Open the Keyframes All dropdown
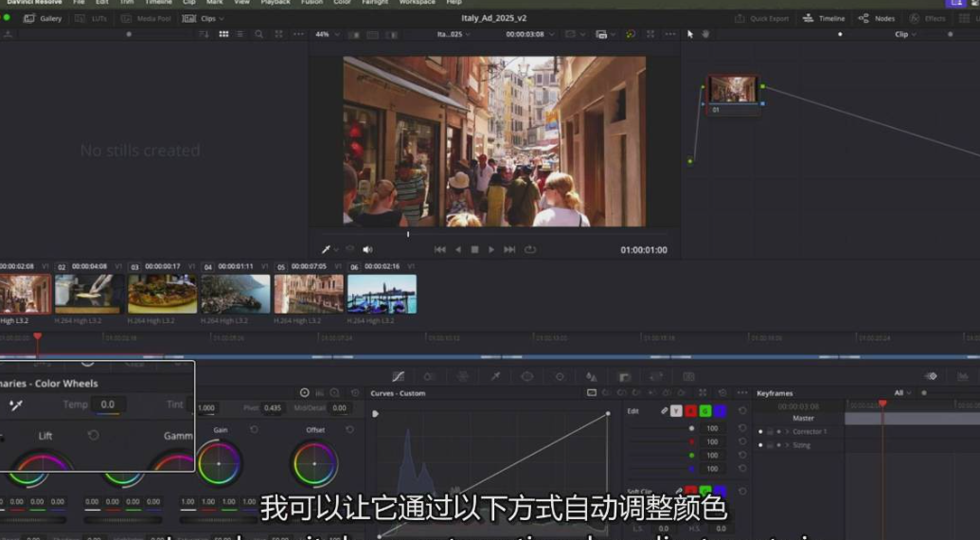This screenshot has width=980, height=540. coord(902,393)
